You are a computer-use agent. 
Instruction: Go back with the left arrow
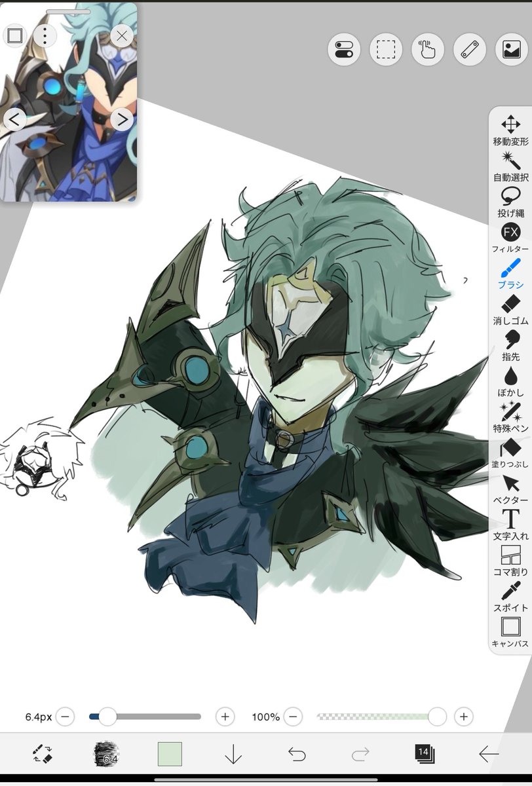488,755
